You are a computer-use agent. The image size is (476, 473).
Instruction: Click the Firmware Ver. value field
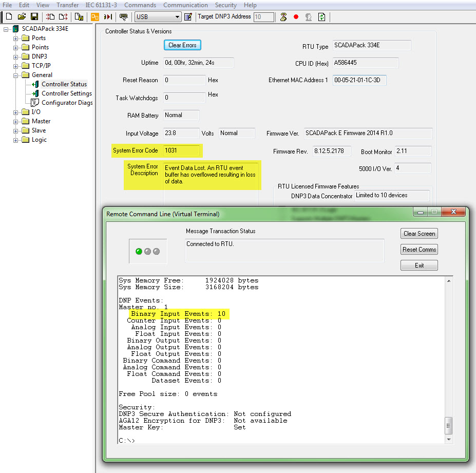[x=368, y=134]
